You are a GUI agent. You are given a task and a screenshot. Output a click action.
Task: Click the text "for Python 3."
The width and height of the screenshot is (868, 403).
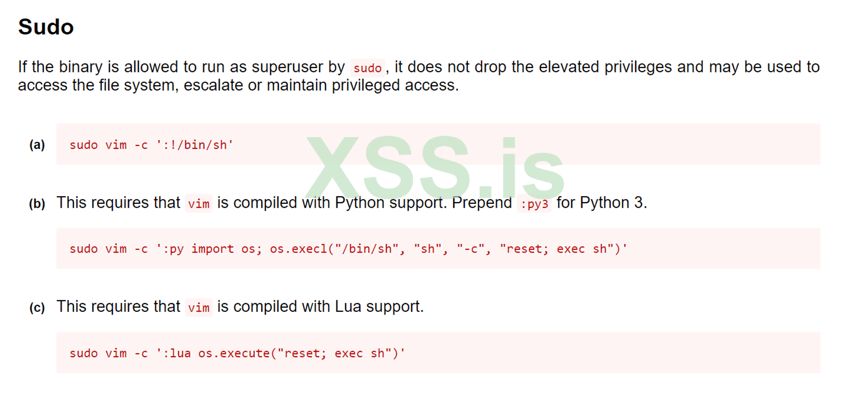click(x=602, y=203)
